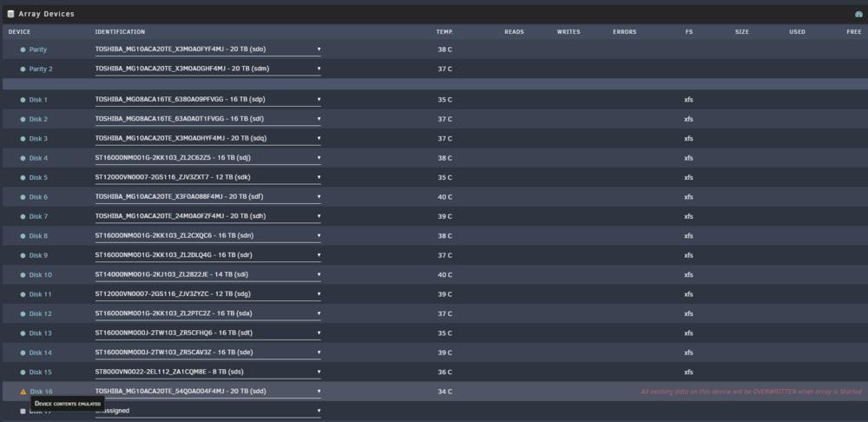
Task: Open the Parity device link
Action: pyautogui.click(x=38, y=49)
